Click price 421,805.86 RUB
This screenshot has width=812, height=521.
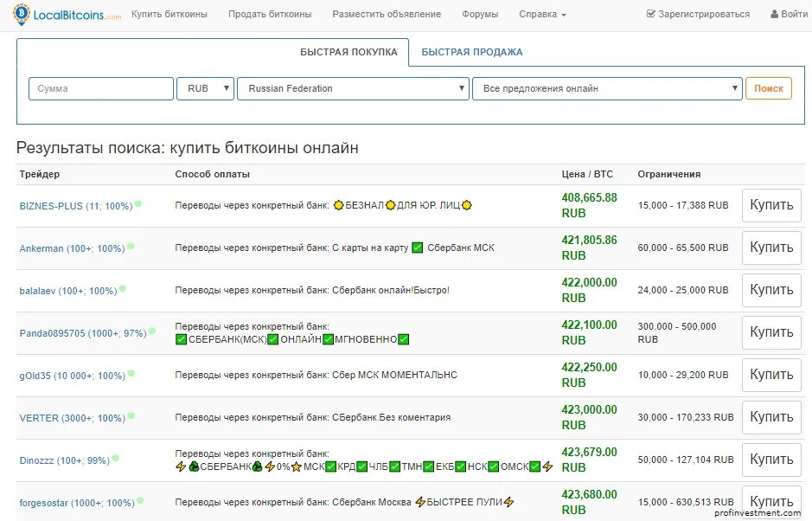(x=589, y=248)
